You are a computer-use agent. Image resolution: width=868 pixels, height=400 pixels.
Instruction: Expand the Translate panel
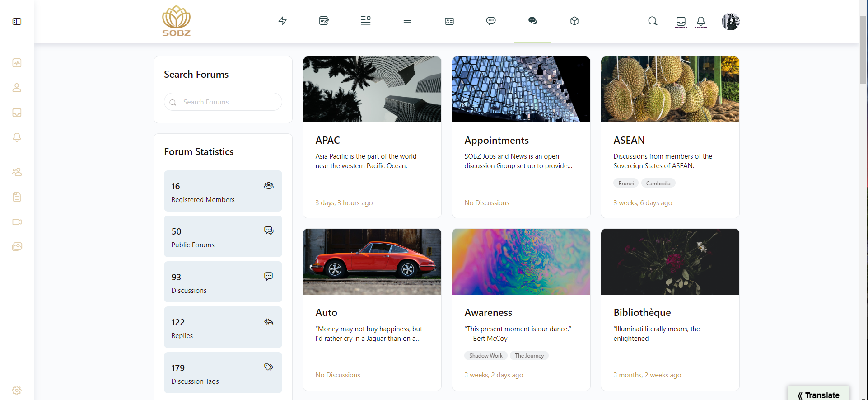pos(818,395)
